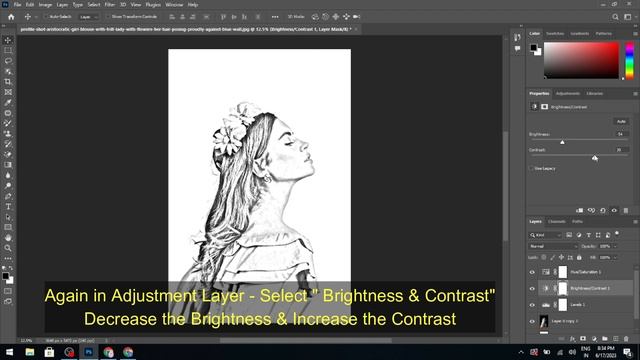
Task: Select the Dodge tool
Action: click(x=8, y=186)
